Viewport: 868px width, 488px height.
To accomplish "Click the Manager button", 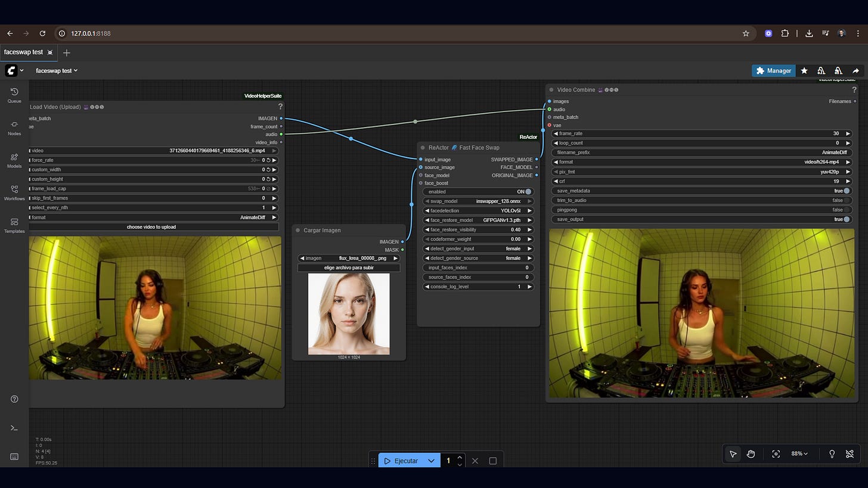I will coord(773,71).
